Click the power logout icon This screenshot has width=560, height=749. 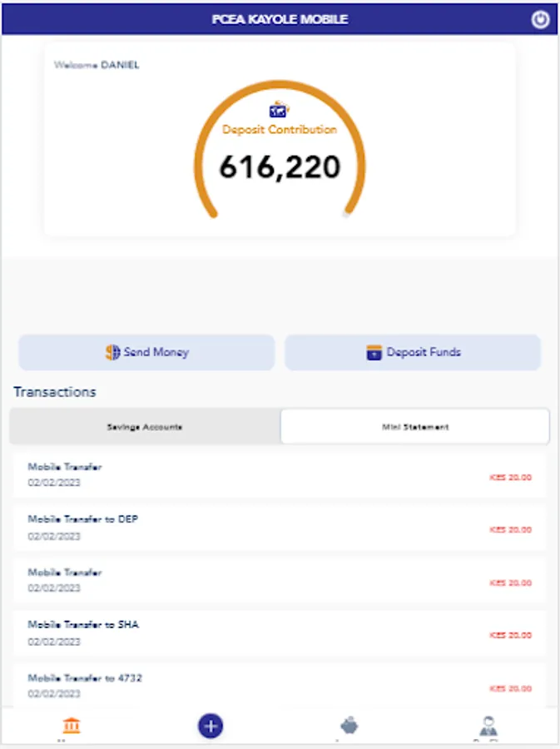click(x=541, y=20)
